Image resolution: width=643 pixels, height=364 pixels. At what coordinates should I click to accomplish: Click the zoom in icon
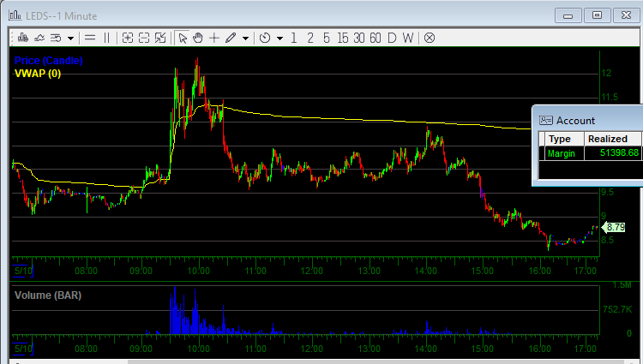point(128,38)
